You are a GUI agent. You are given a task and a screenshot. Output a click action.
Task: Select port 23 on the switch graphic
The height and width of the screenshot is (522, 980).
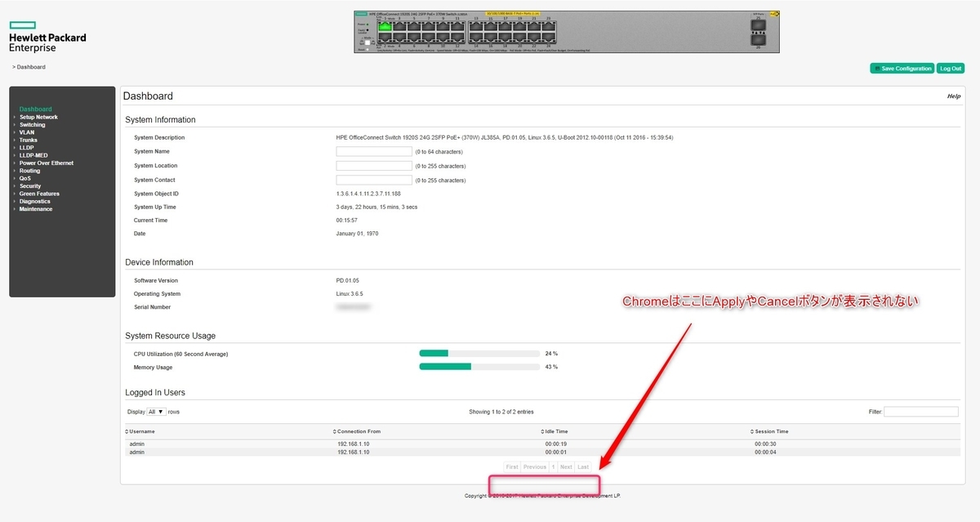(549, 26)
